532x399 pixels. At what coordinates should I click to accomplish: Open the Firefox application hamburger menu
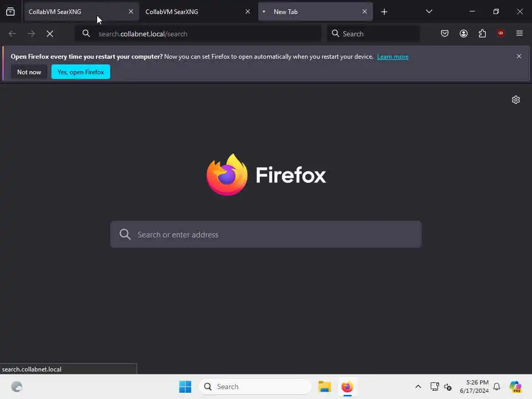(520, 33)
